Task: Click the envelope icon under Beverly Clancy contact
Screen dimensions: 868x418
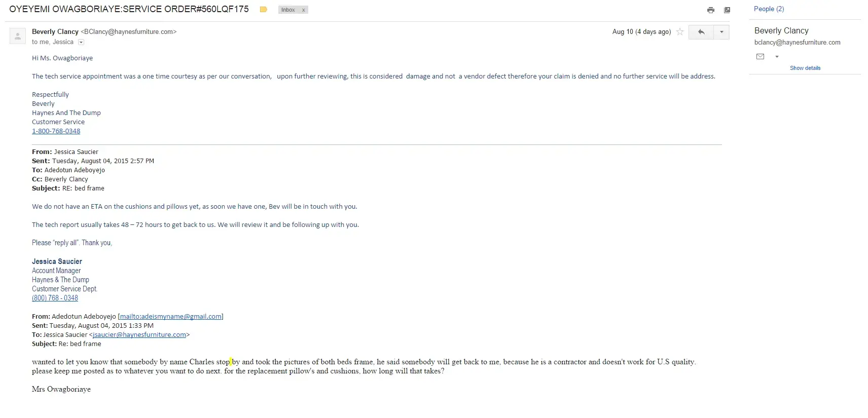Action: 760,57
